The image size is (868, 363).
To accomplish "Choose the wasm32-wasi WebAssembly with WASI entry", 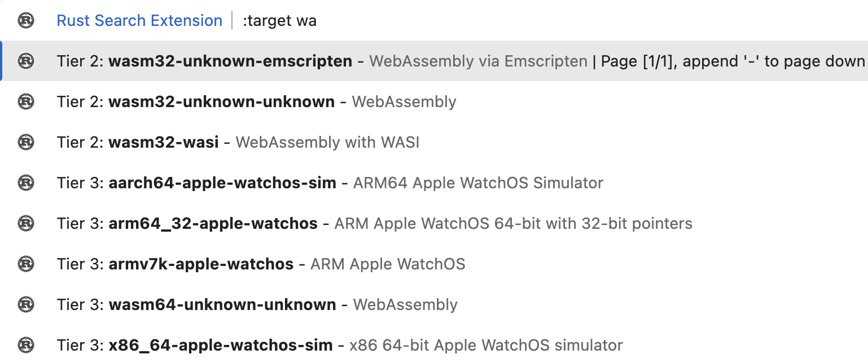I will (434, 142).
